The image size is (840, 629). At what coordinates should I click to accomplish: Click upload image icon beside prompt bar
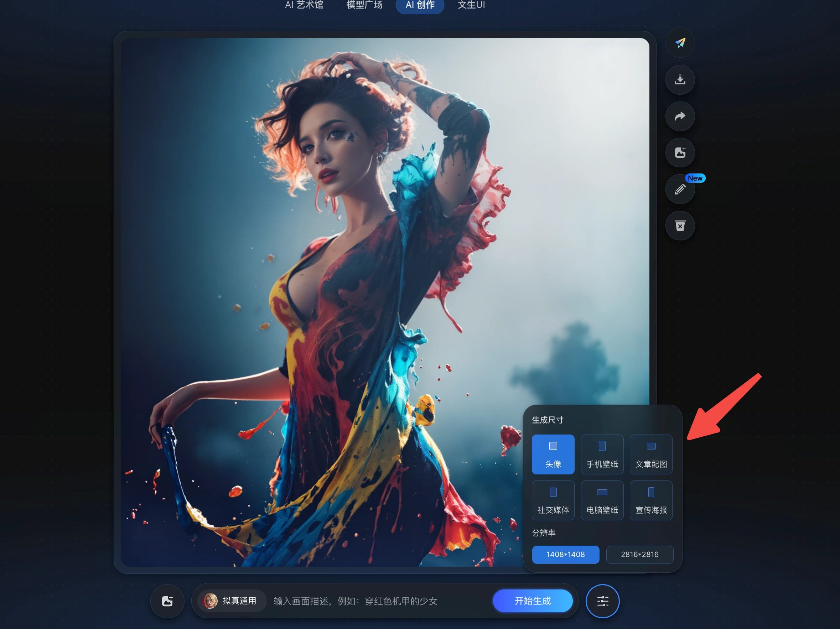(167, 601)
